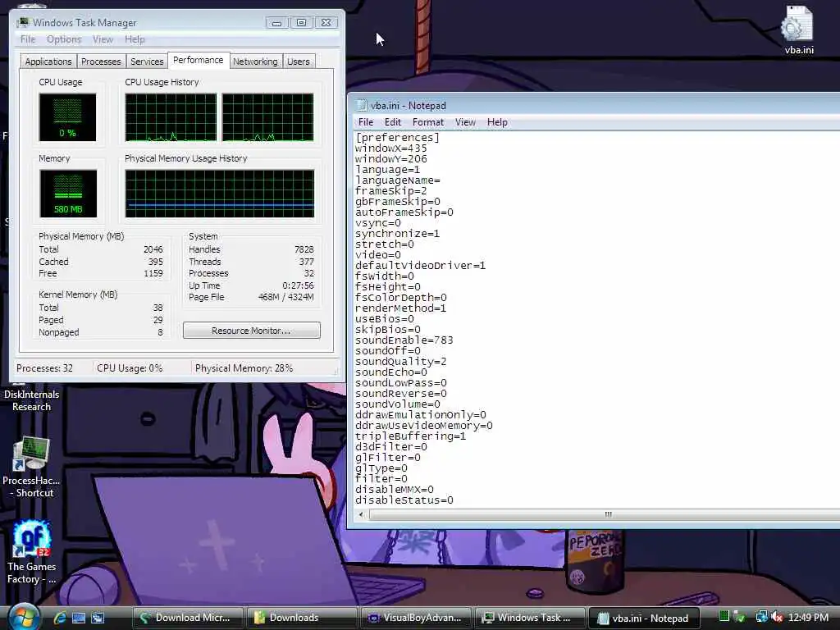This screenshot has width=840, height=630.
Task: Click the line 'disableStatus=0' in Notepad
Action: coord(404,500)
